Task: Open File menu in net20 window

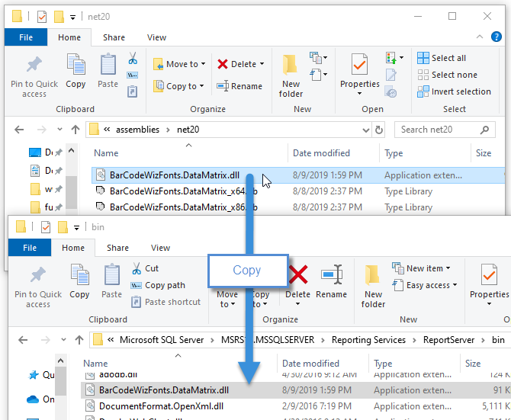Action: click(x=26, y=37)
